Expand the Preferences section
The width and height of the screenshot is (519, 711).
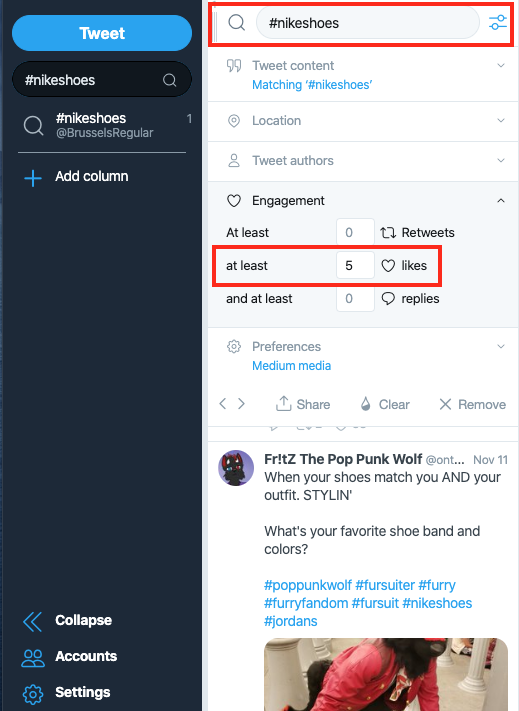[x=363, y=356]
